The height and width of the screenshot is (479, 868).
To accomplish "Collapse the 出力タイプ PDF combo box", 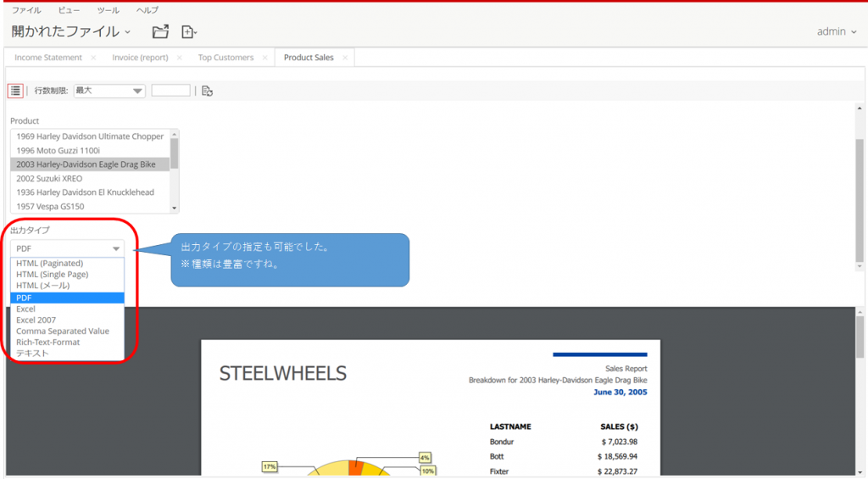I will [67, 248].
